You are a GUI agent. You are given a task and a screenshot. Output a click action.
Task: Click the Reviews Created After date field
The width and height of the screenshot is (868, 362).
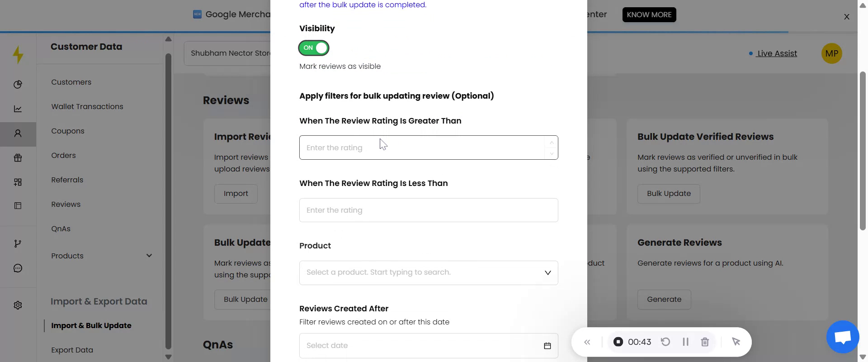click(x=429, y=346)
